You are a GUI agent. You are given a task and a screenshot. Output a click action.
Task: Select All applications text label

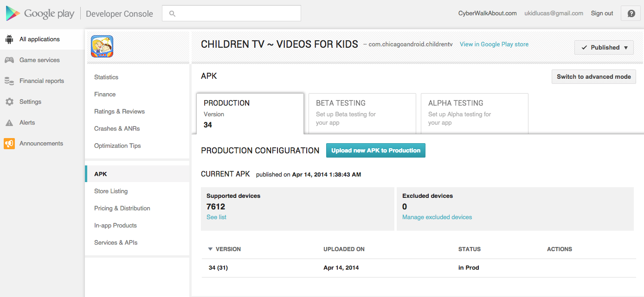pos(39,39)
